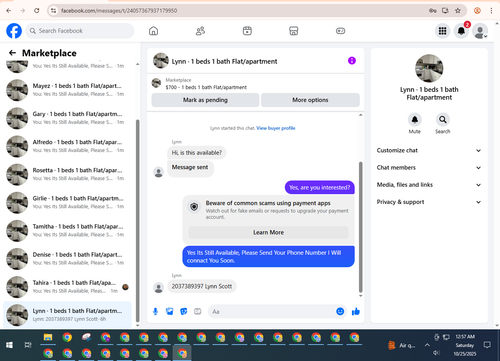Open the Tahira conversation

[x=67, y=287]
